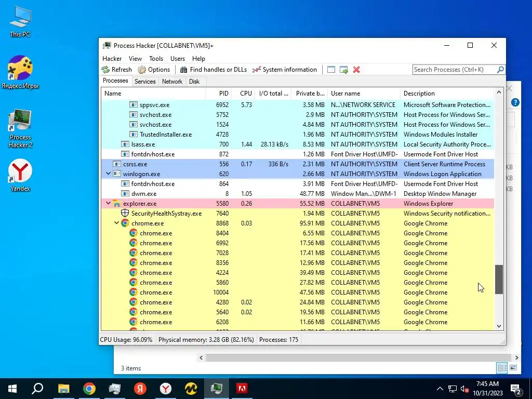Switch to the Disk tab
Viewport: 532px width, 399px height.
point(194,82)
